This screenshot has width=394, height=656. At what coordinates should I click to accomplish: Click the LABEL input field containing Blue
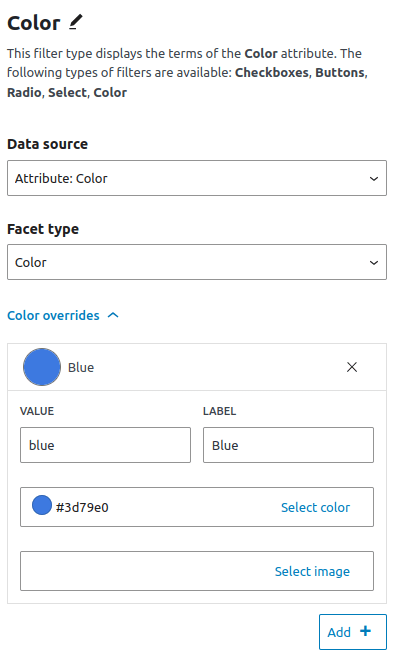(x=288, y=445)
